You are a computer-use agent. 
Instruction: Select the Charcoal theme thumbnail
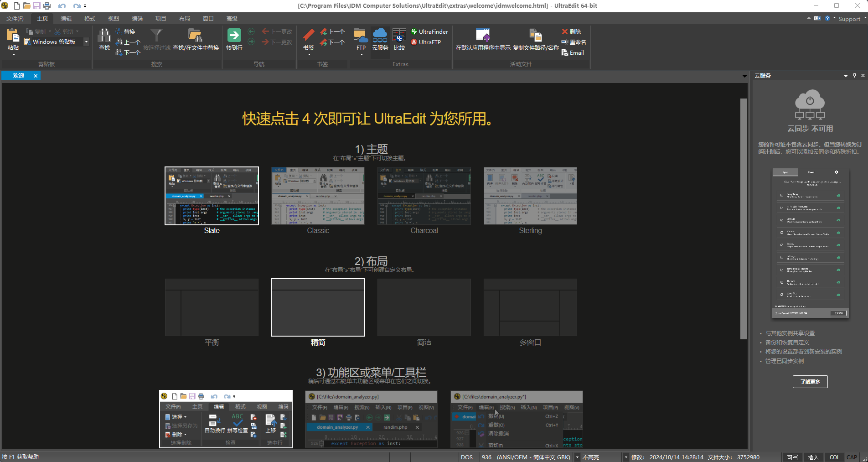(424, 196)
